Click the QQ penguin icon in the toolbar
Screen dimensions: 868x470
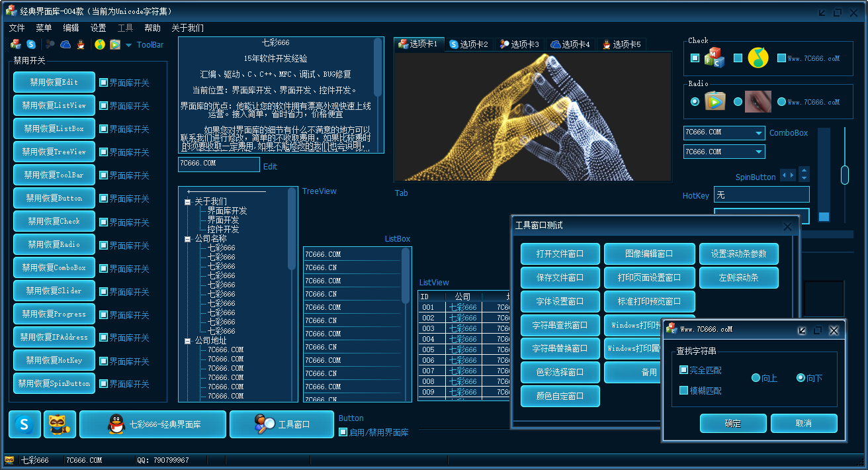81,44
